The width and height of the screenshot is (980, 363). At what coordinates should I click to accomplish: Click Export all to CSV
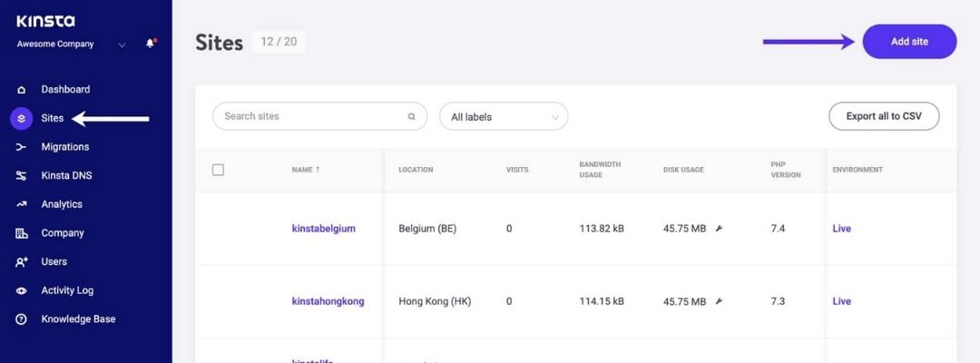coord(884,116)
